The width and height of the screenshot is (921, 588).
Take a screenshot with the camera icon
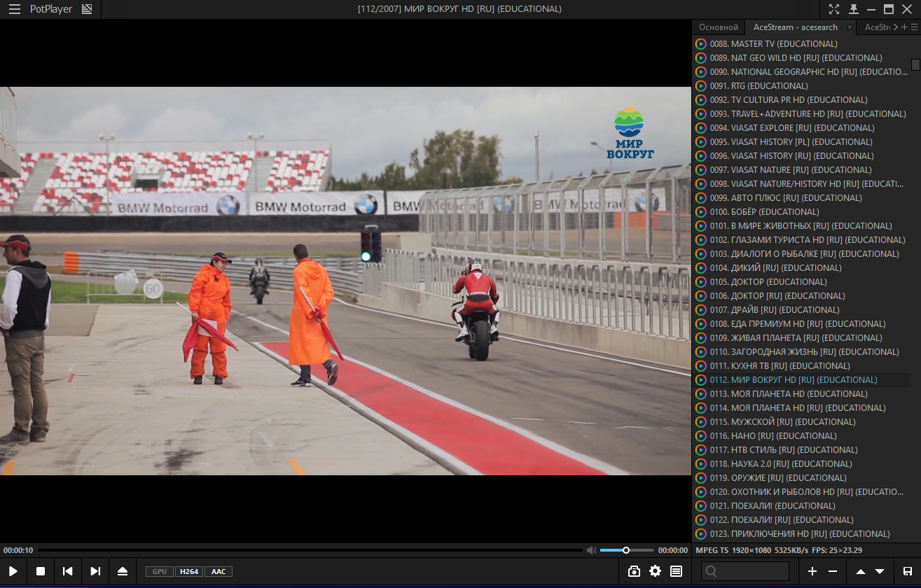coord(634,571)
